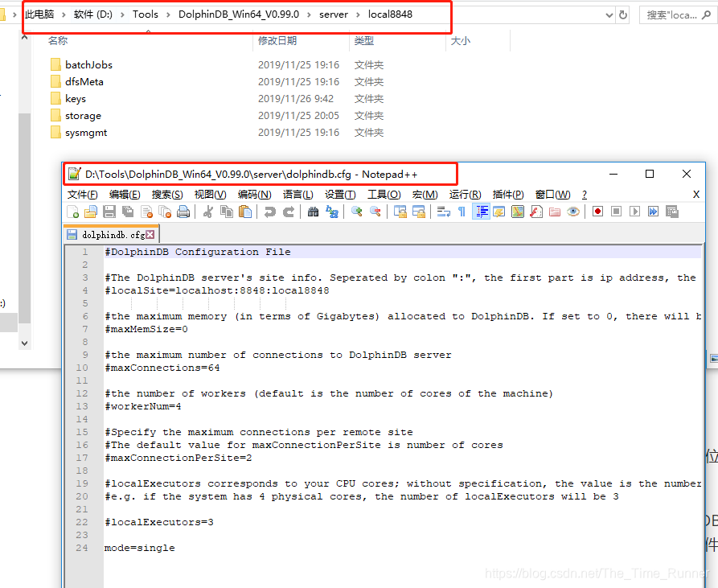Select the storage folder in Explorer

click(x=83, y=116)
